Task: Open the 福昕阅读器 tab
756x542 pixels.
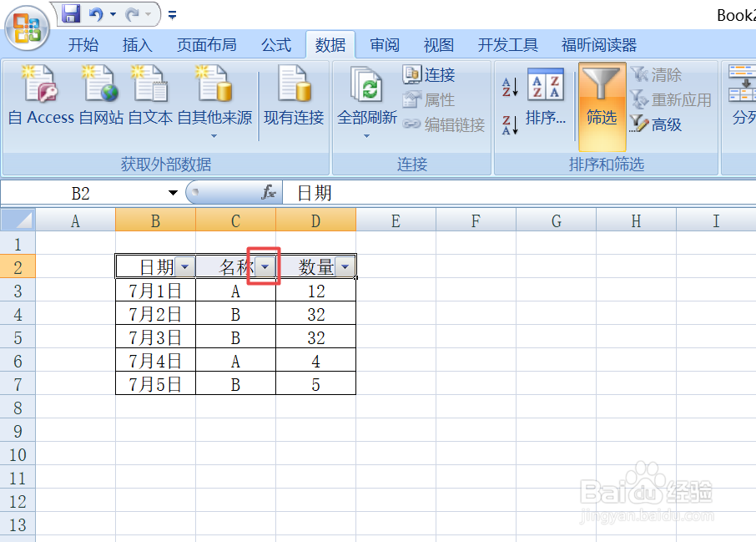Action: pyautogui.click(x=599, y=45)
